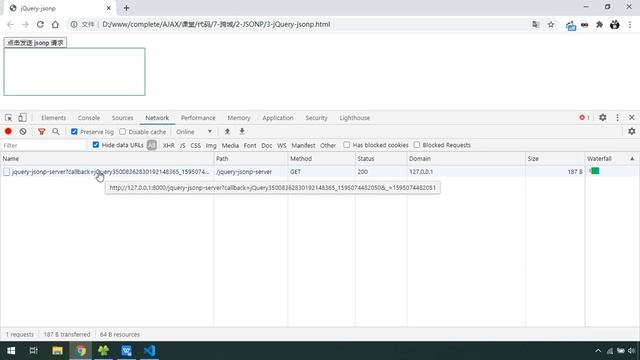The image size is (640, 360).
Task: Click the browser address bar URL
Action: pos(216,24)
